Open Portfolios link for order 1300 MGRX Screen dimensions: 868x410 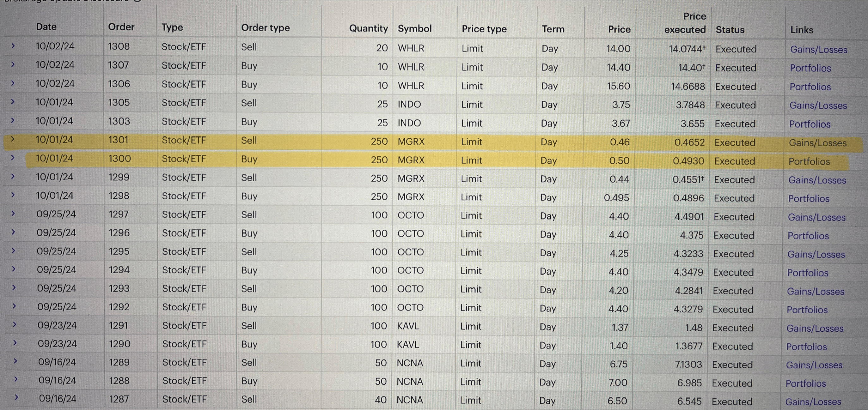[x=809, y=162]
